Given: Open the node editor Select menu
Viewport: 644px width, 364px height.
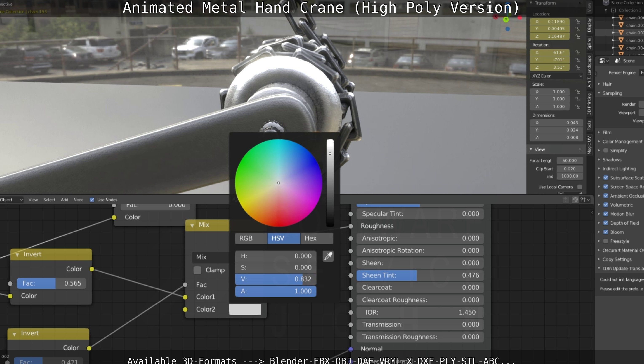Looking at the screenshot, I should (x=49, y=200).
